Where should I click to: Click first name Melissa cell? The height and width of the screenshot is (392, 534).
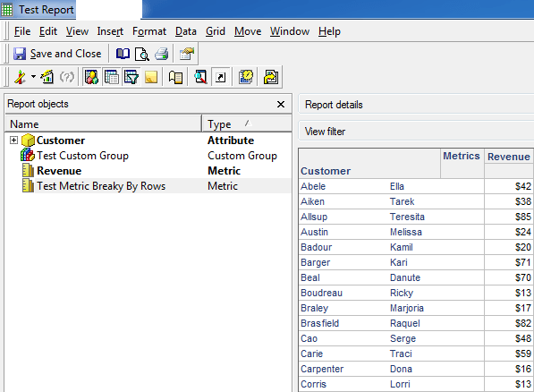pos(405,232)
